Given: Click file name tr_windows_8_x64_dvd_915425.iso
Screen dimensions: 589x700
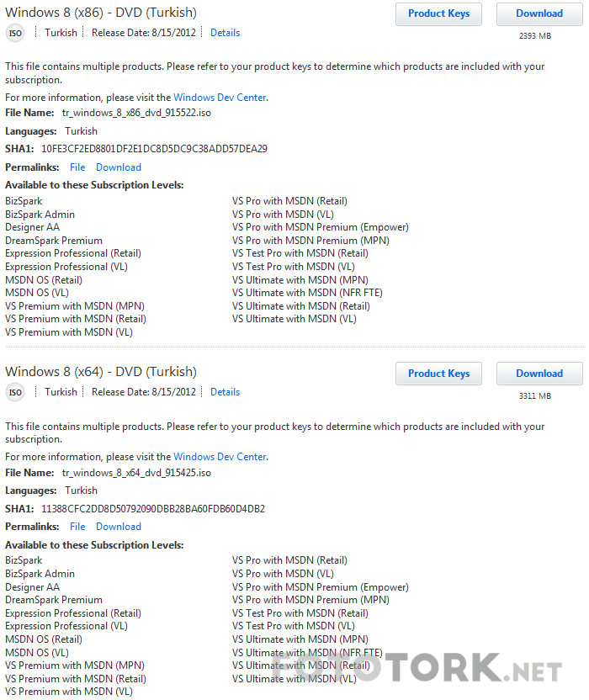Looking at the screenshot, I should [136, 473].
